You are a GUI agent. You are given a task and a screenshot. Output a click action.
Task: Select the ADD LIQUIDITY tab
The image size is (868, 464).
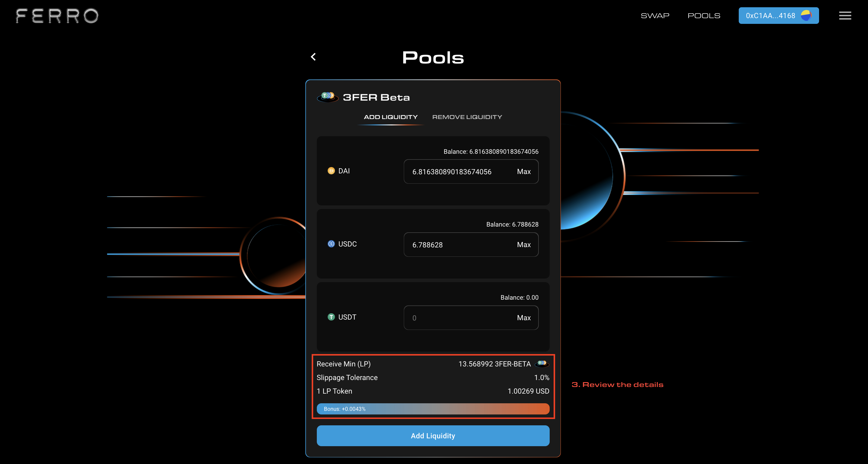391,117
